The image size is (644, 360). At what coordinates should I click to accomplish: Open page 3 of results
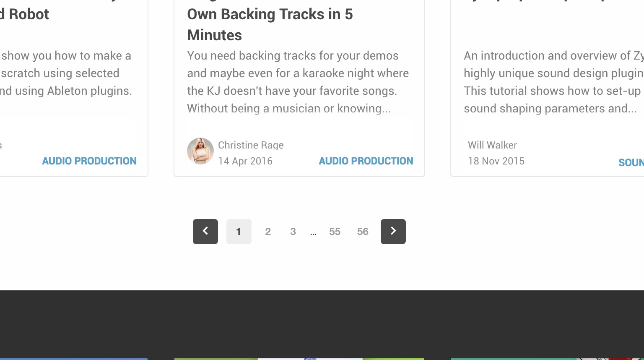(x=293, y=232)
